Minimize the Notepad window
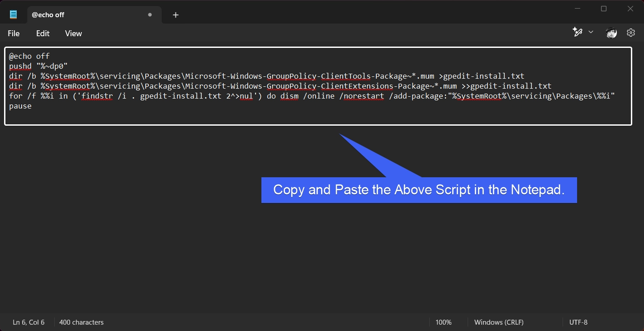This screenshot has height=331, width=644. [x=577, y=9]
